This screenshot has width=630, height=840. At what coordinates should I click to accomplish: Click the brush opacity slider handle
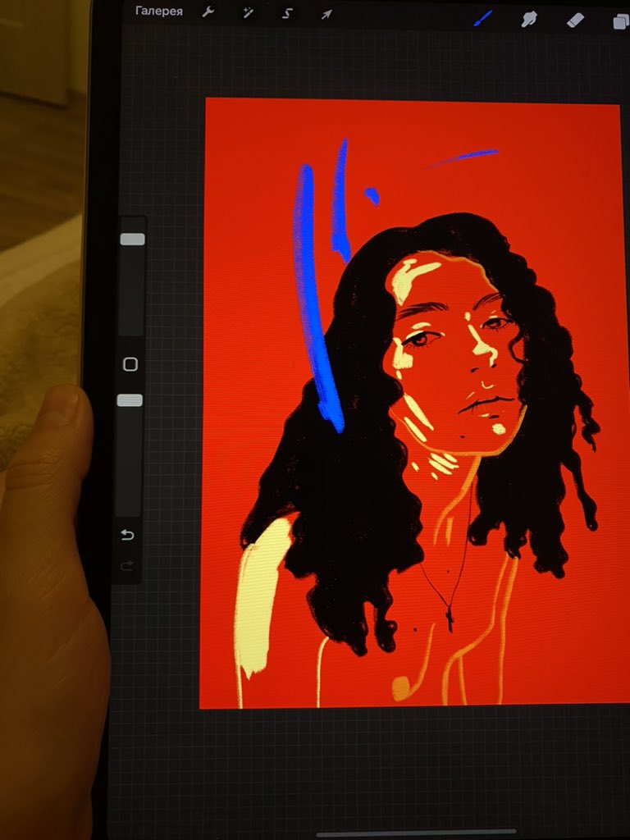click(130, 400)
